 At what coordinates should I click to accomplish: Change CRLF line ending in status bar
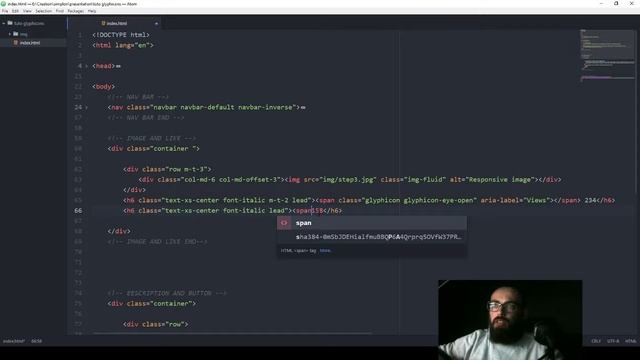tap(596, 341)
